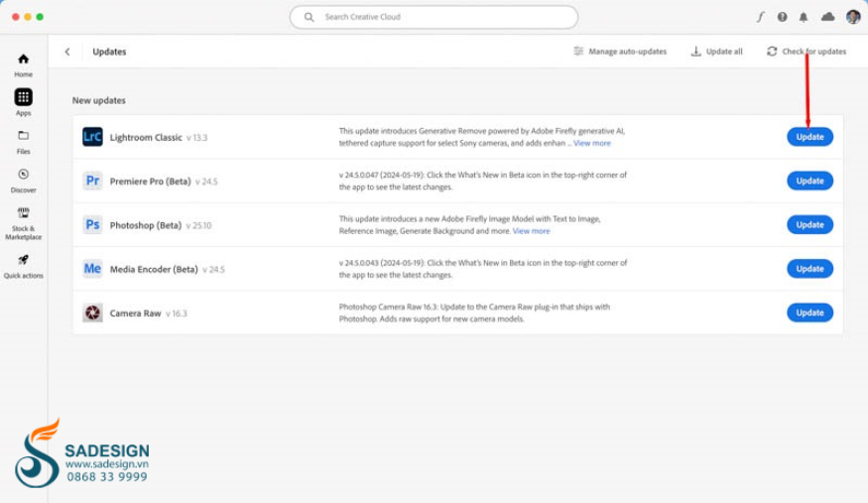Click the Media Encoder (Beta) app icon
This screenshot has height=503, width=868.
pyautogui.click(x=92, y=269)
